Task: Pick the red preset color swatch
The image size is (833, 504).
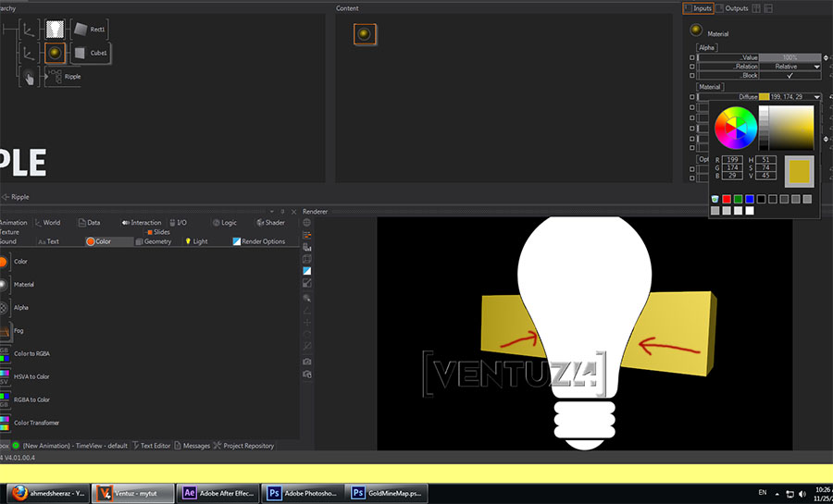Action: (x=727, y=199)
